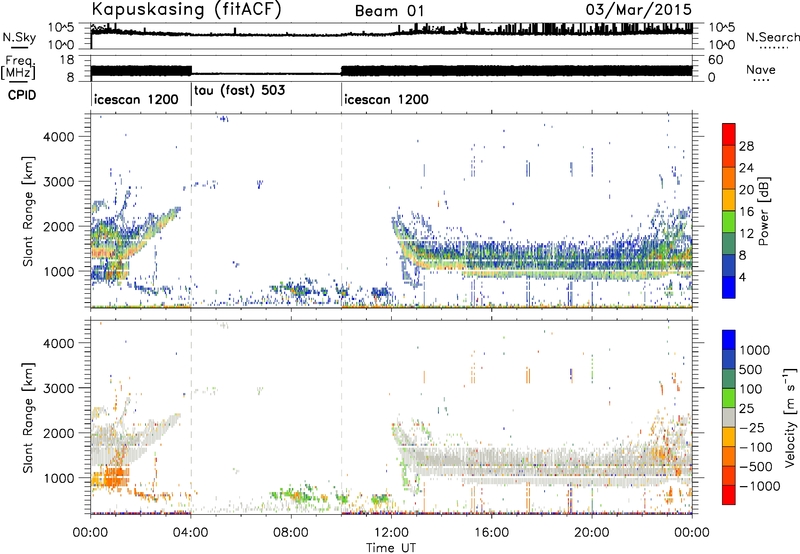Click the second 'icescan 1200' label after 10:00
Image resolution: width=800 pixels, height=554 pixels.
click(x=386, y=99)
